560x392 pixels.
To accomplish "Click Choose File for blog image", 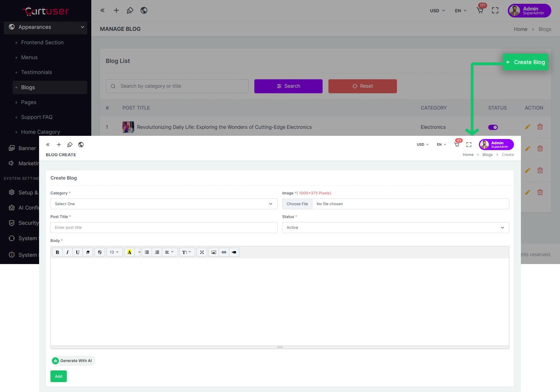I will pyautogui.click(x=297, y=204).
